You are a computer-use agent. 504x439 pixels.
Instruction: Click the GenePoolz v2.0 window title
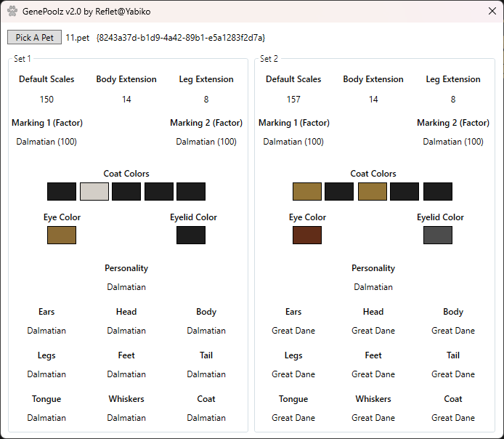pos(86,12)
